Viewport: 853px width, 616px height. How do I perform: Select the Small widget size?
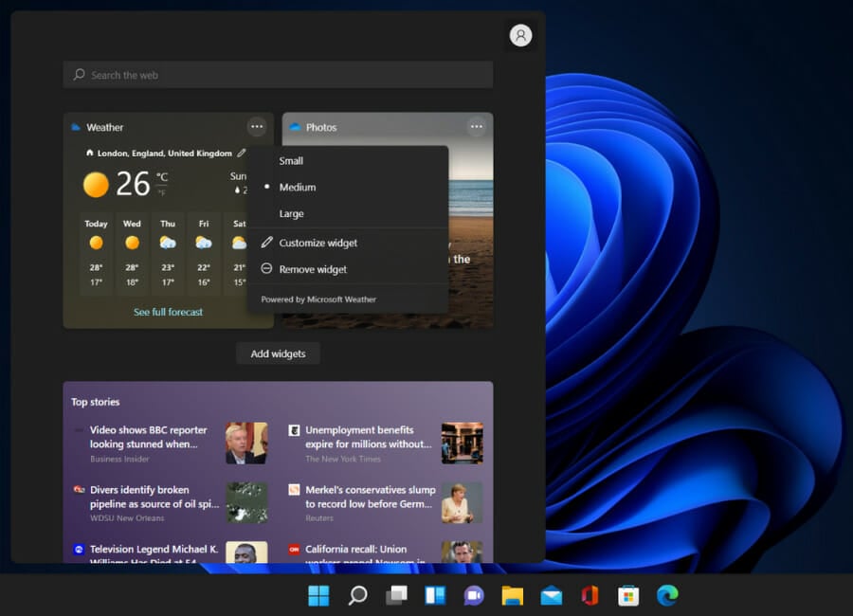click(290, 160)
